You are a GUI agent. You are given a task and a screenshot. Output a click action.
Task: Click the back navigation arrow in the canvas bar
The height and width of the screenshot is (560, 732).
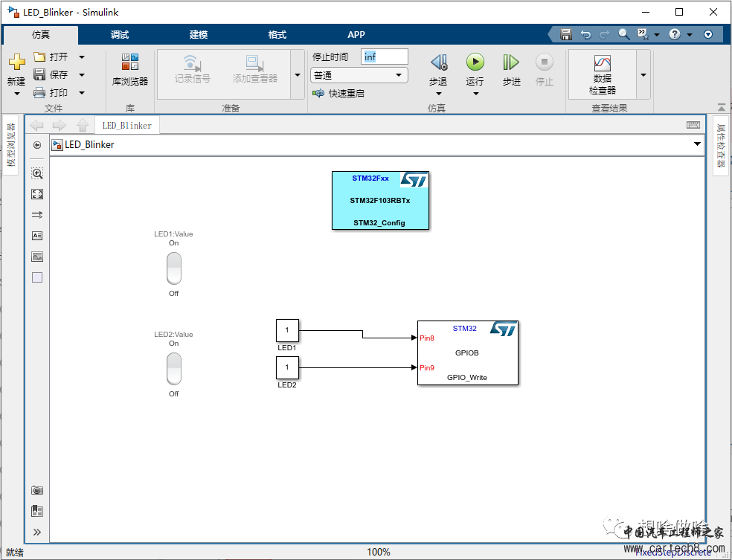[x=36, y=125]
